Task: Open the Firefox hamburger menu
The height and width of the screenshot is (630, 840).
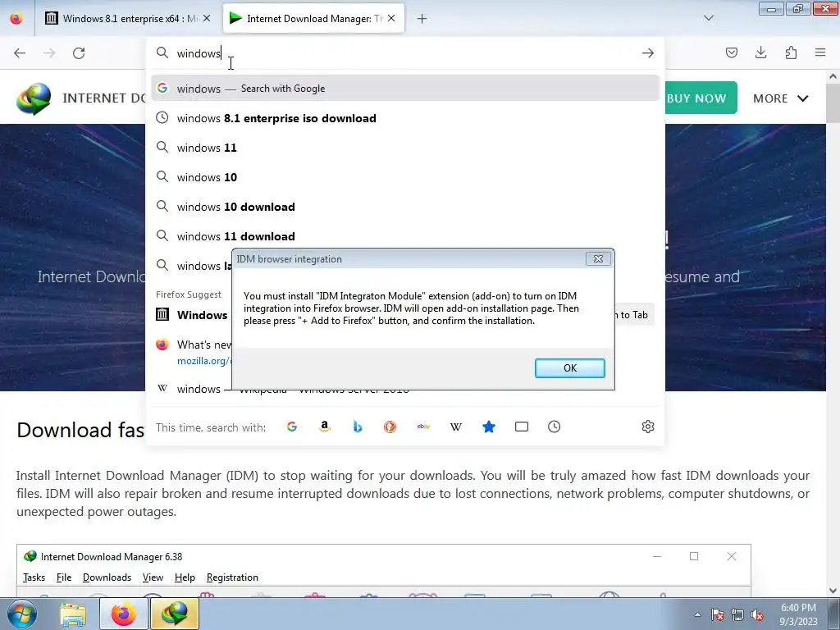Action: pos(820,52)
